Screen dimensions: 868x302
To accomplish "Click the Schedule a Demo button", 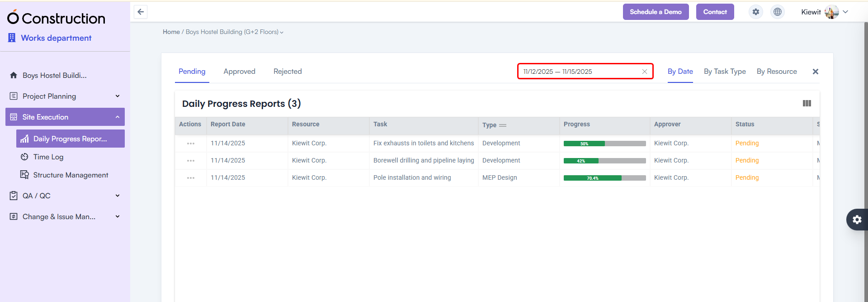I will click(x=656, y=12).
